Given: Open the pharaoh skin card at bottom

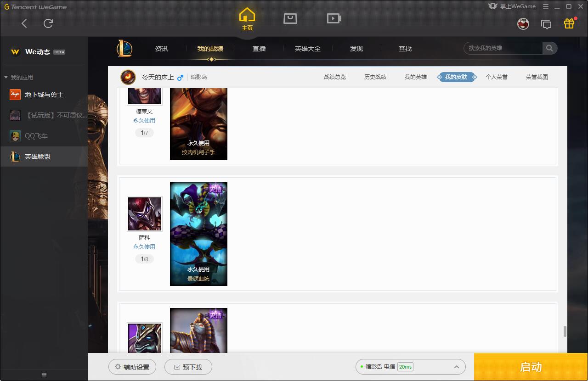Looking at the screenshot, I should 198,331.
